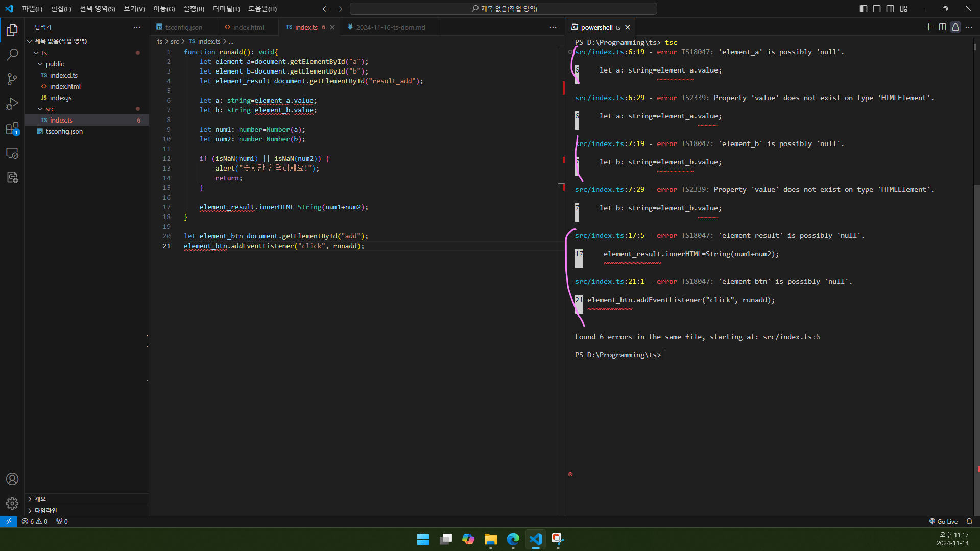
Task: Expand the Timeline section
Action: pyautogui.click(x=87, y=510)
